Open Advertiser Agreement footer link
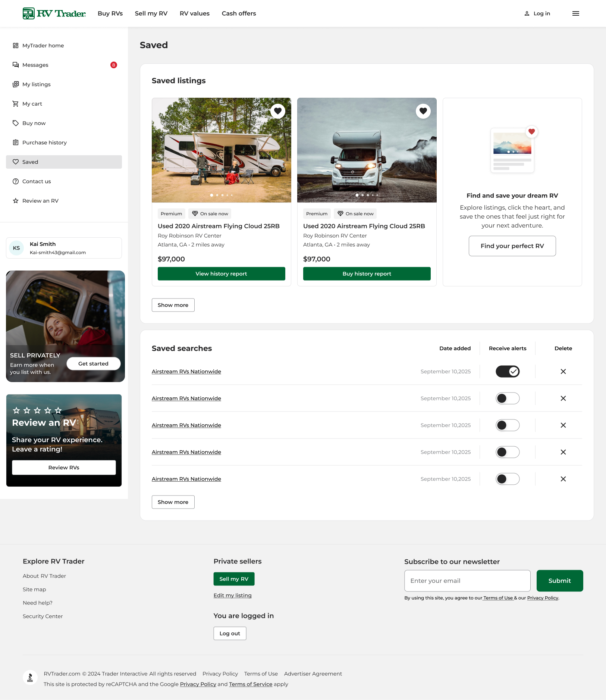This screenshot has width=606, height=700. click(x=313, y=674)
